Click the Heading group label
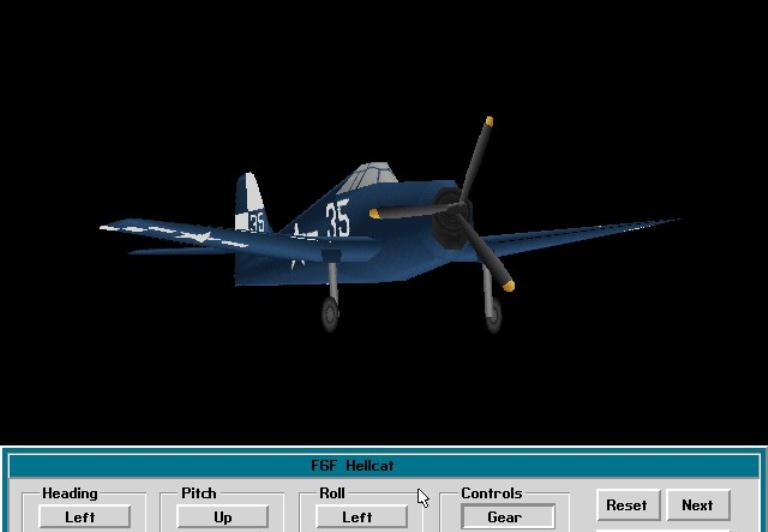 point(70,493)
